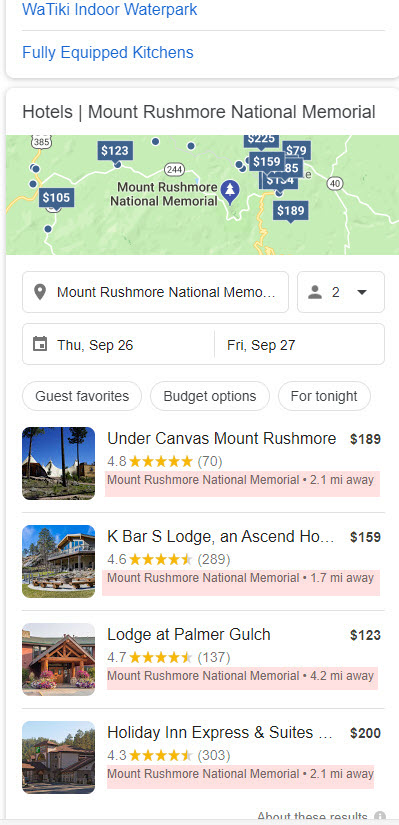Viewport: 399px width, 825px height.
Task: Click the person icon in guests selector
Action: (x=315, y=292)
